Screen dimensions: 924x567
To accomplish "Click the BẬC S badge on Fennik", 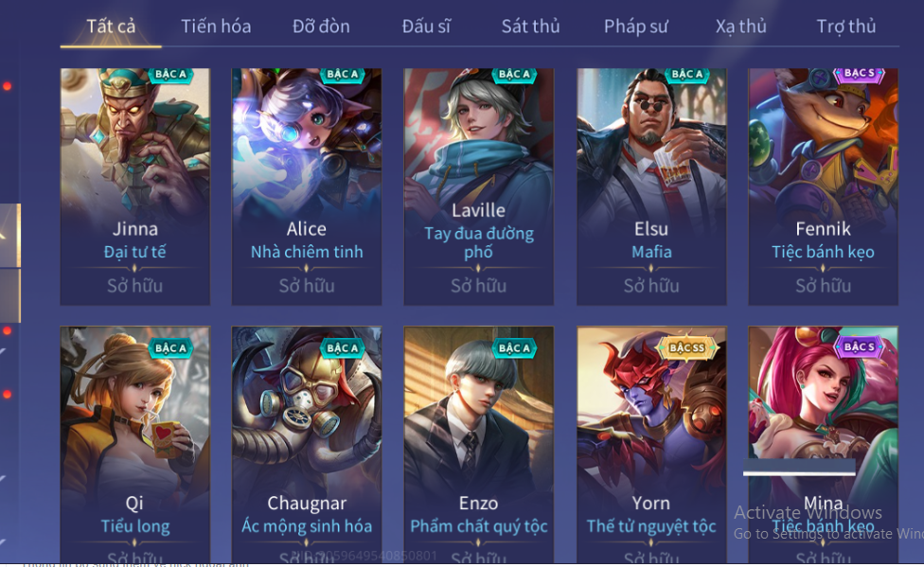I will point(860,74).
